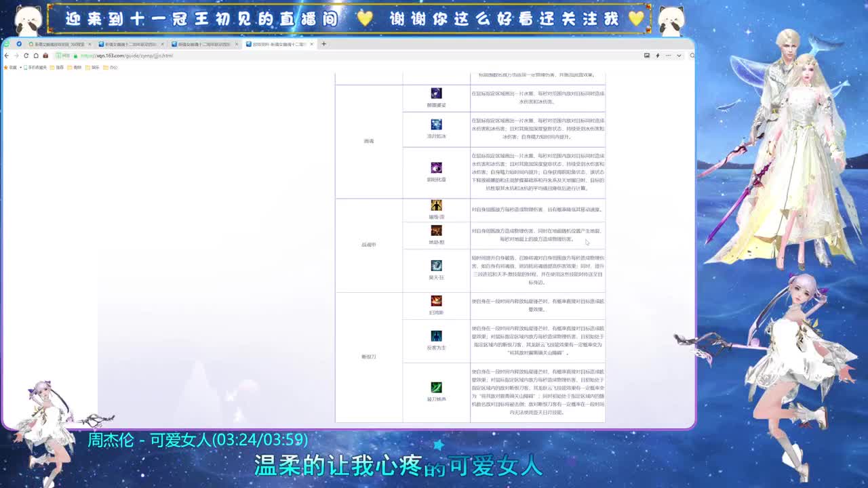The image size is (868, 488).
Task: Click the green blade skill icon
Action: click(436, 387)
